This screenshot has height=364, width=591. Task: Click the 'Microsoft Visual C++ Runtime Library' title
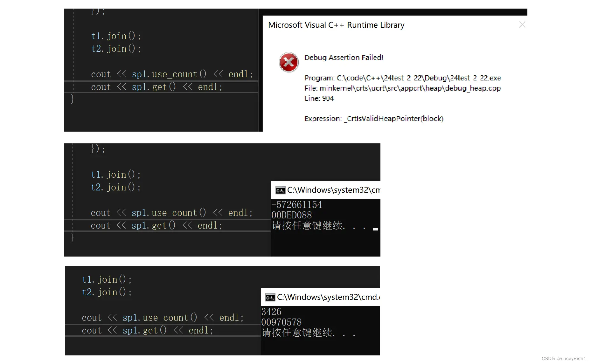coord(336,25)
